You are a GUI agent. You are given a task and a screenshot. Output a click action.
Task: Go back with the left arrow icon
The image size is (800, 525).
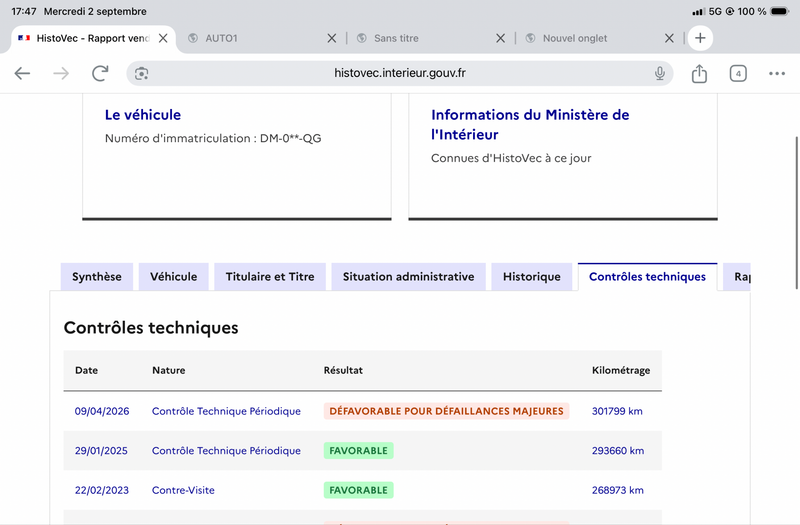[22, 73]
